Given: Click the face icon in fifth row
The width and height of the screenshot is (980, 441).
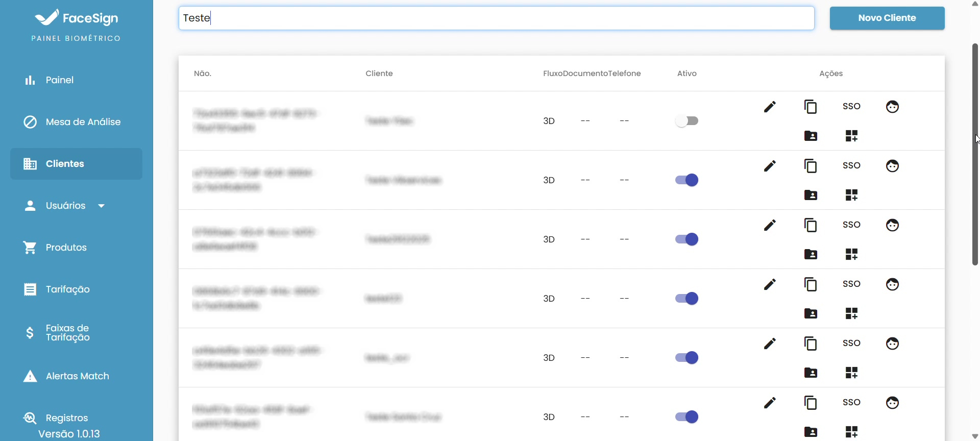Looking at the screenshot, I should (892, 344).
